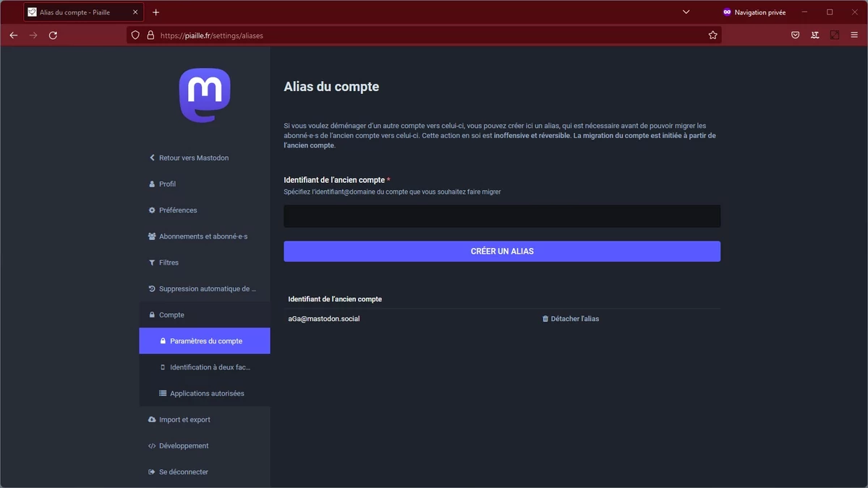Click the shield tracking protection icon
868x488 pixels.
point(135,35)
